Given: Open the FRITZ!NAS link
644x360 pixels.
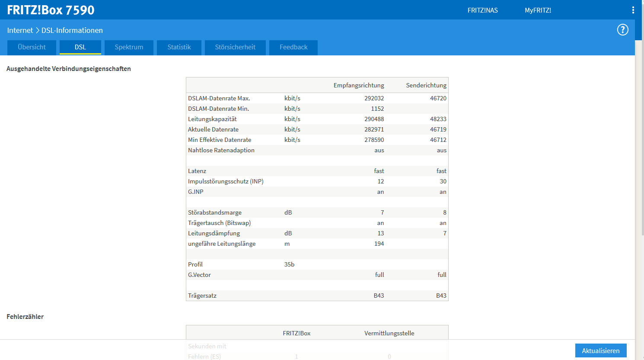Looking at the screenshot, I should tap(483, 10).
